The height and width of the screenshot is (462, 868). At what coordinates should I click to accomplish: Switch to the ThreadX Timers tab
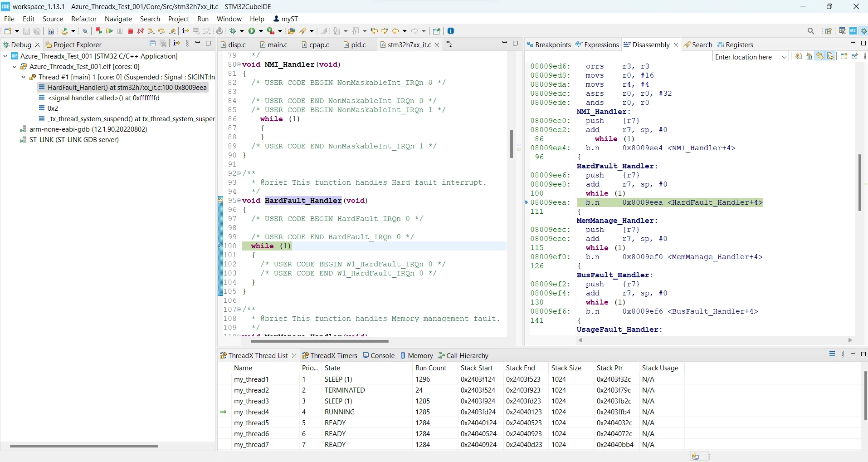pos(330,355)
